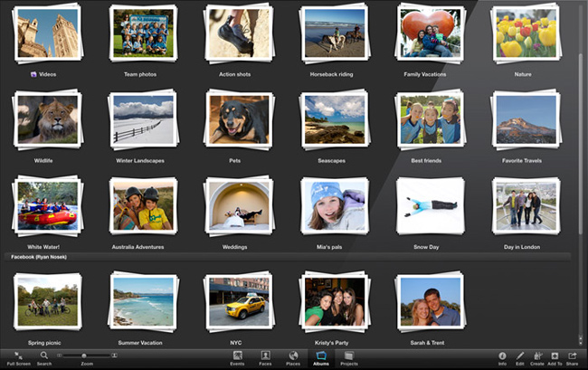The height and width of the screenshot is (370, 588).
Task: Open the Info panel
Action: pos(502,356)
